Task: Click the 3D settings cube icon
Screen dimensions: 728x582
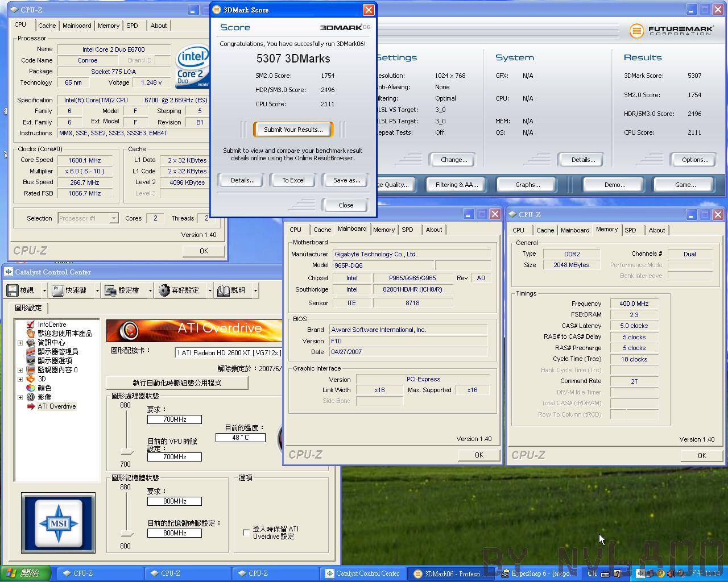Action: coord(31,379)
